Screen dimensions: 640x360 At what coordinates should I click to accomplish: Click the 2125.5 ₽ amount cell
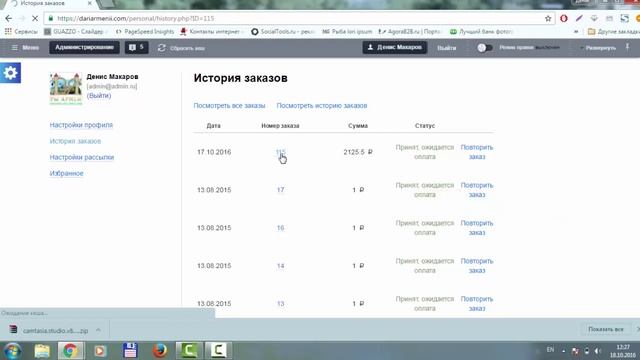click(358, 152)
